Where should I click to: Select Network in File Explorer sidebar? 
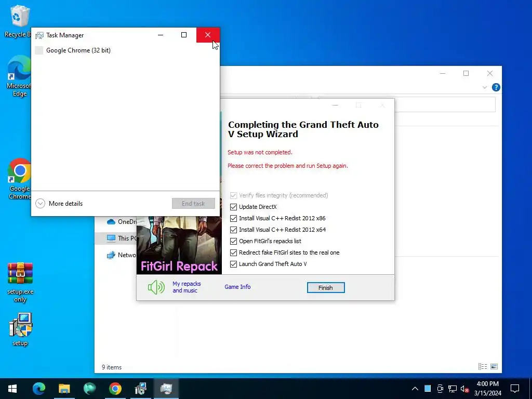pyautogui.click(x=122, y=255)
